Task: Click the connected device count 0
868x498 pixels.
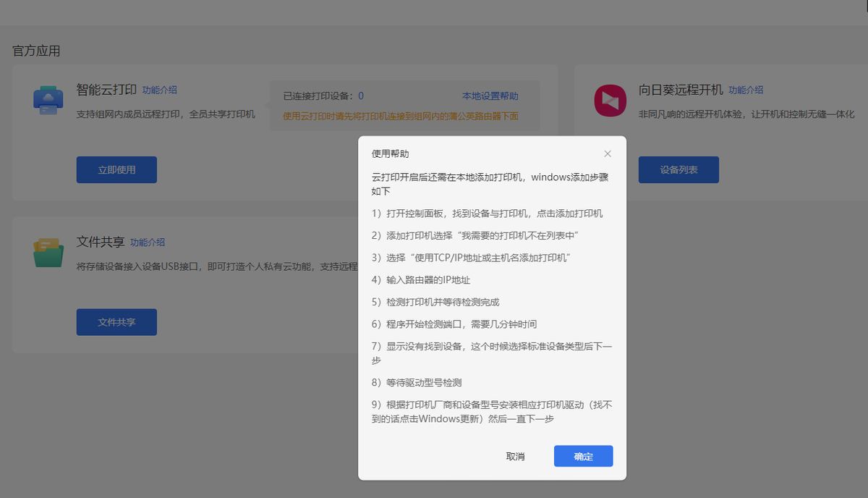Action: [361, 96]
